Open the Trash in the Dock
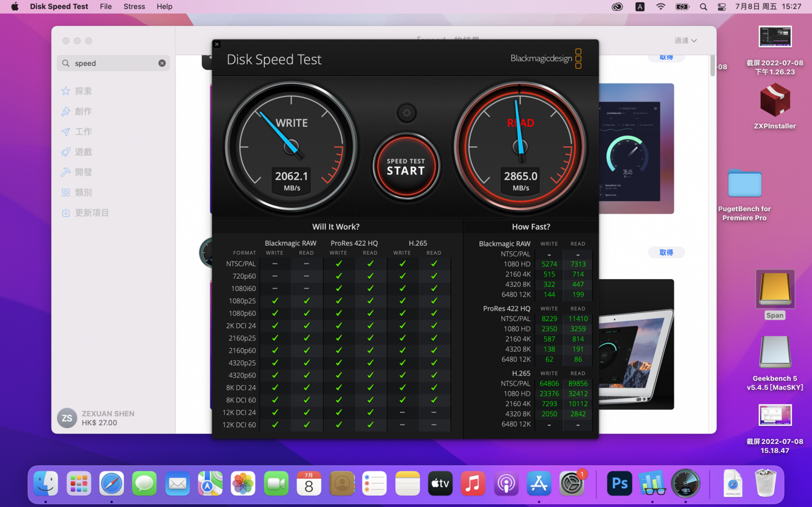The image size is (812, 507). (x=765, y=484)
